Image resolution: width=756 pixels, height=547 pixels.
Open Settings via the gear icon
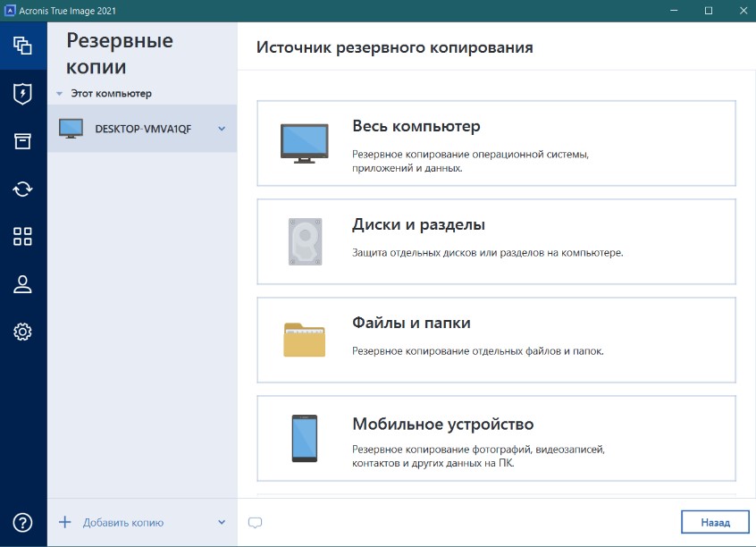[x=22, y=332]
